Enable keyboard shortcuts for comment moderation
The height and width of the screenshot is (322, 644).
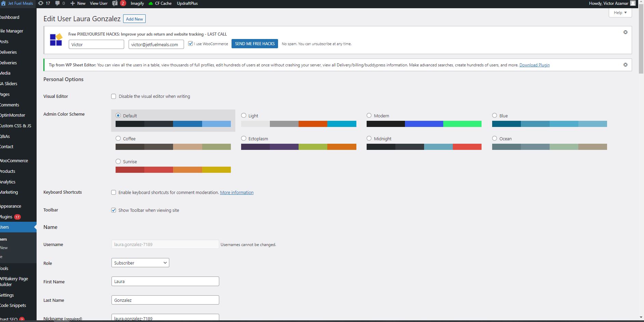(x=114, y=192)
